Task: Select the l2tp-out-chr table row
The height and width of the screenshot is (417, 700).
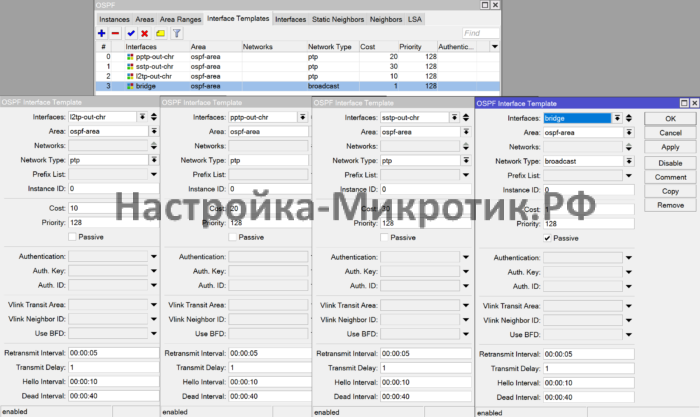Action: pos(297,76)
